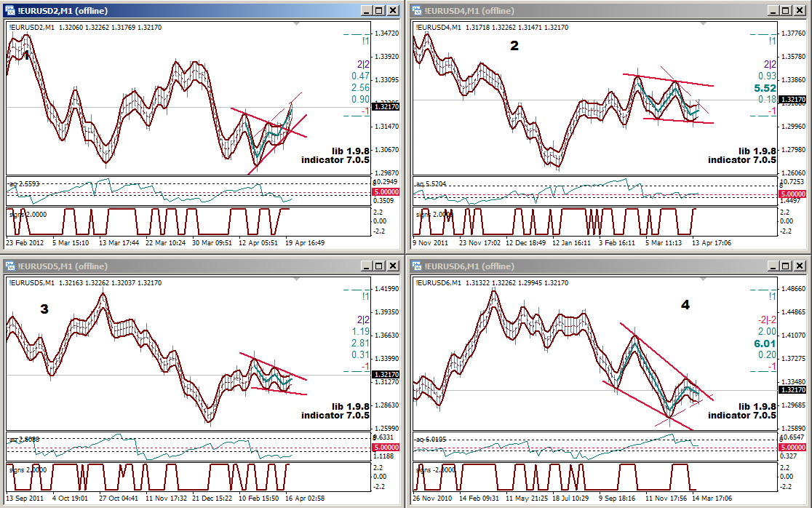Minimize the !EURUSD4 chart window
The image size is (812, 508).
tap(773, 10)
